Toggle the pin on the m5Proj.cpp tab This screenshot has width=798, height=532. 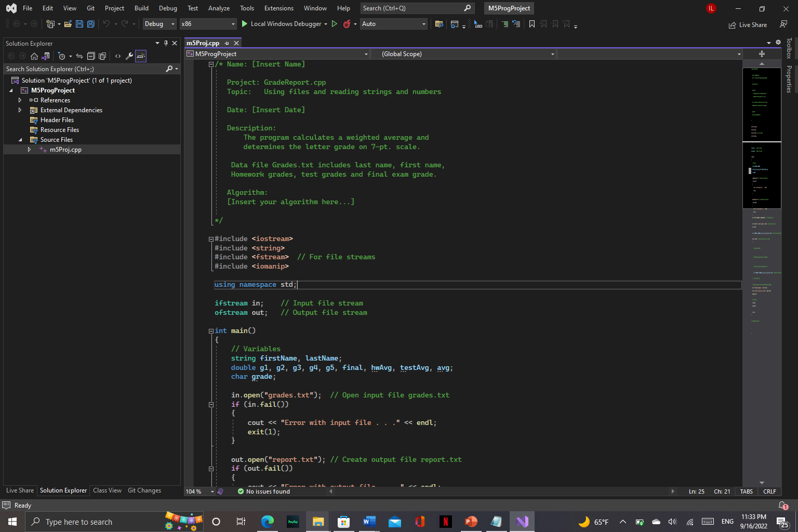(227, 43)
